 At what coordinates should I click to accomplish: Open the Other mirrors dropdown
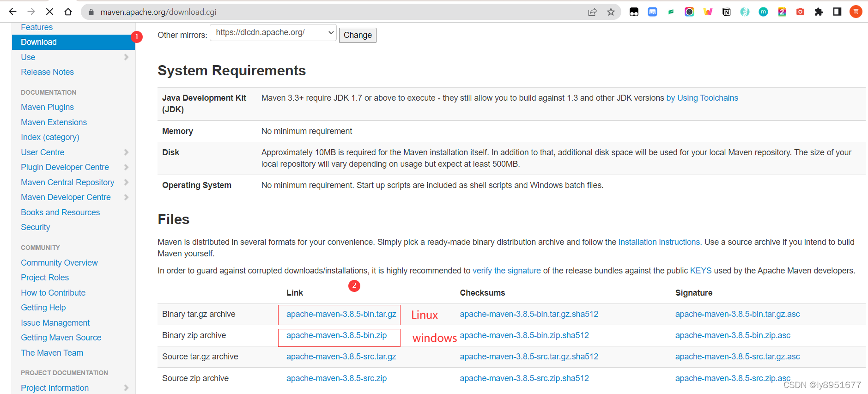273,33
